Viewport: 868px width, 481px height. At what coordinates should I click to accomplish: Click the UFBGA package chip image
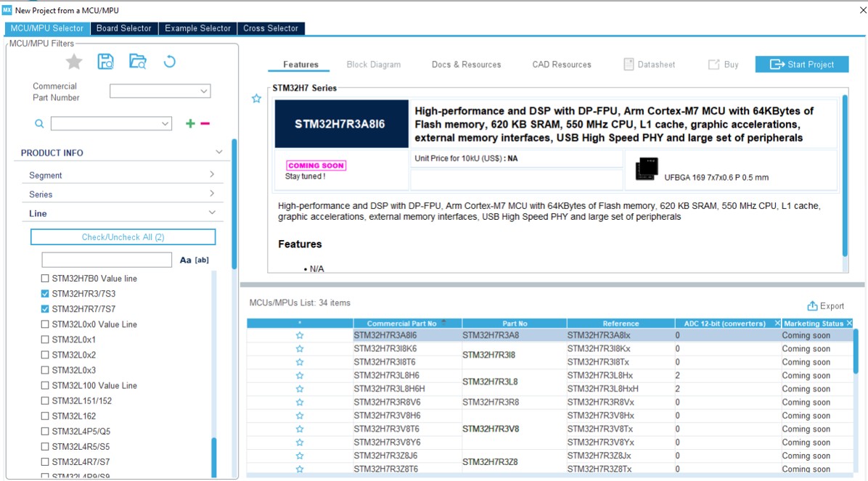(x=647, y=169)
